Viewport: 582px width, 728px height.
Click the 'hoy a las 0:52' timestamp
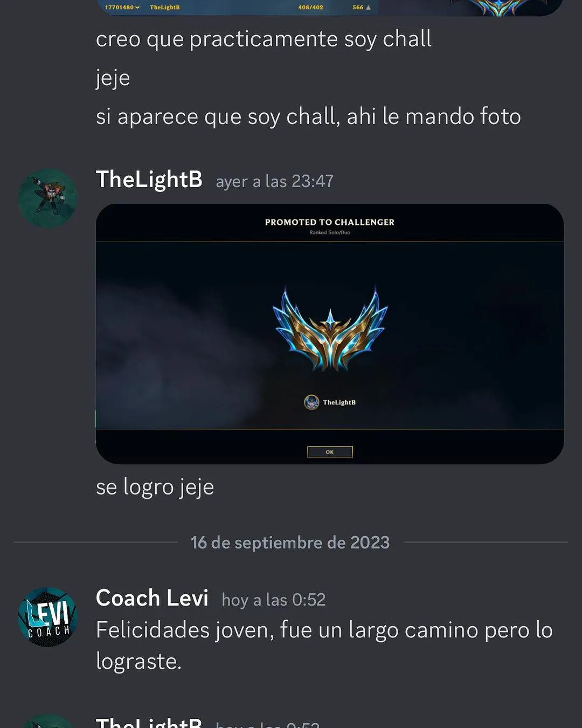click(274, 600)
